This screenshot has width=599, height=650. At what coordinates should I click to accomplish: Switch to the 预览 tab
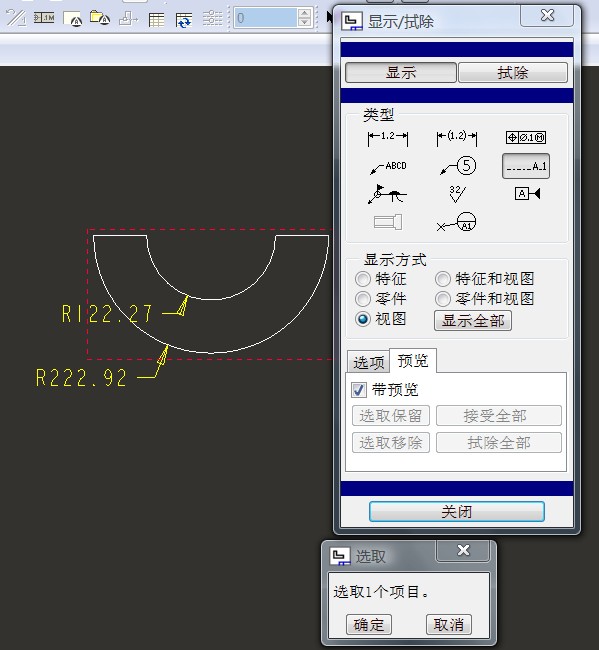point(413,361)
